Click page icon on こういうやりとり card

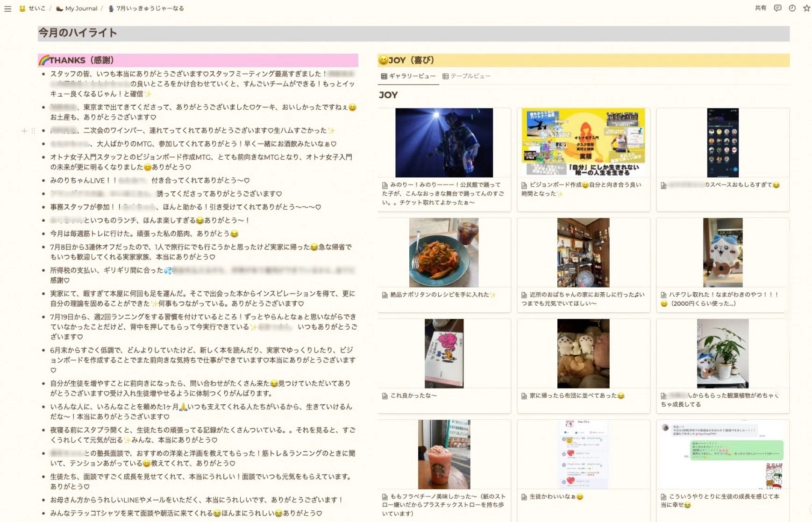coord(663,497)
